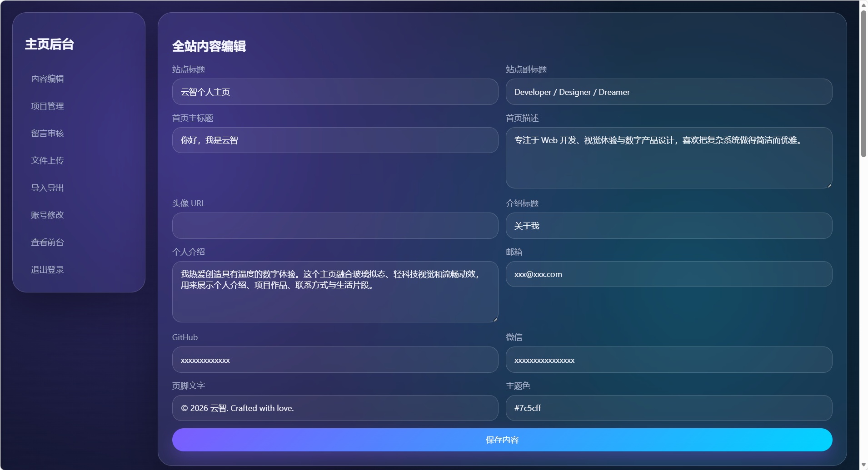Click the 主页后台 sidebar title
This screenshot has width=868, height=470.
point(49,44)
